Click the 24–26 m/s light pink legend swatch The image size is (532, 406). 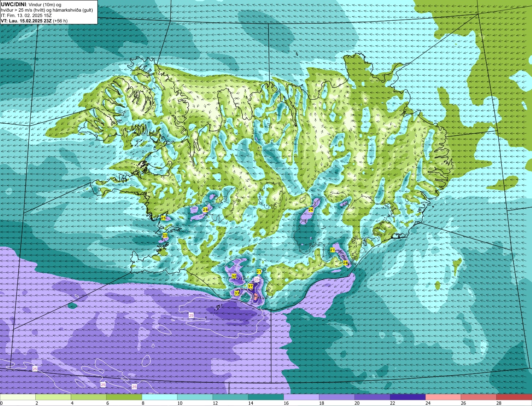pos(443,397)
